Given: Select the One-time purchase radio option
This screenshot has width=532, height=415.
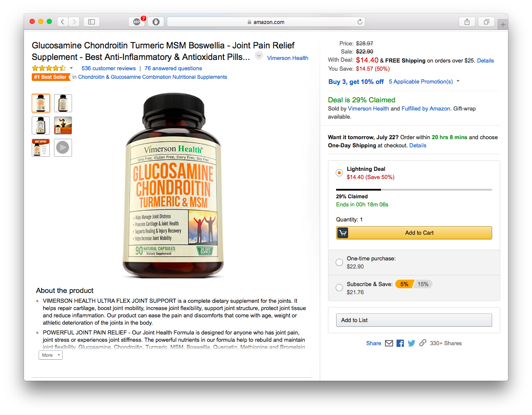Looking at the screenshot, I should [339, 262].
